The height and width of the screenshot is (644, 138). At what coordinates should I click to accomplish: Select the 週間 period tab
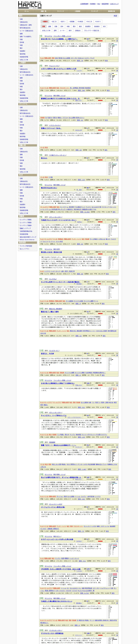(50, 26)
